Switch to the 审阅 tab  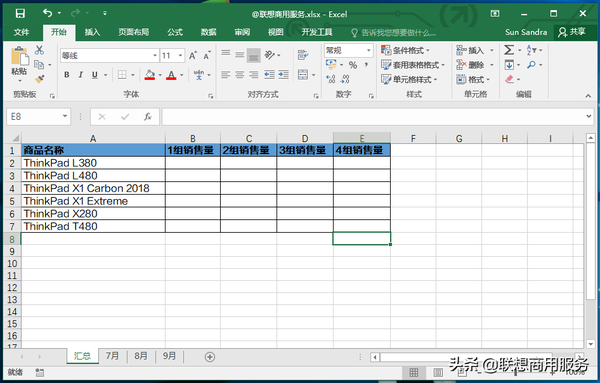tap(242, 32)
